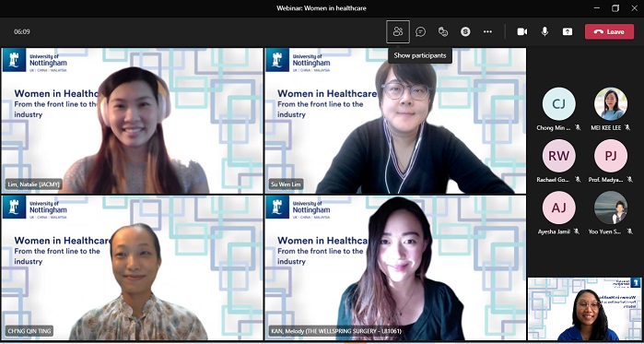644x344 pixels.
Task: Open the meeting chat icon
Action: click(x=420, y=31)
